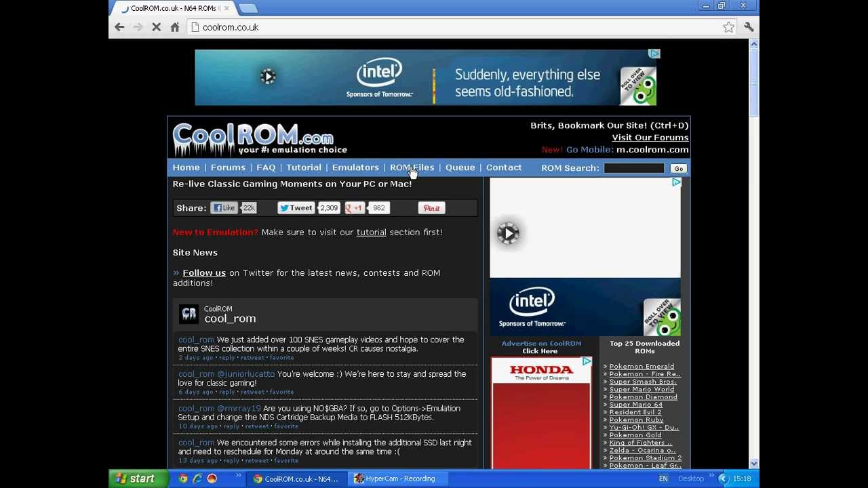Open the browser Home page icon
The height and width of the screenshot is (488, 868).
click(x=175, y=27)
